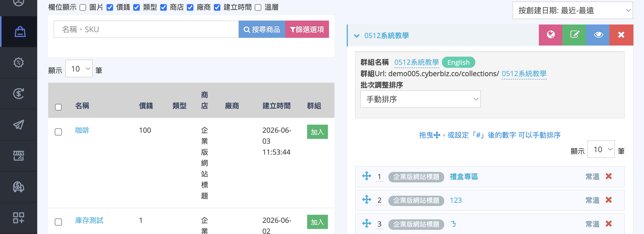Edit the group URL handle 0512系統教學
Image resolution: width=644 pixels, height=234 pixels.
pyautogui.click(x=524, y=74)
